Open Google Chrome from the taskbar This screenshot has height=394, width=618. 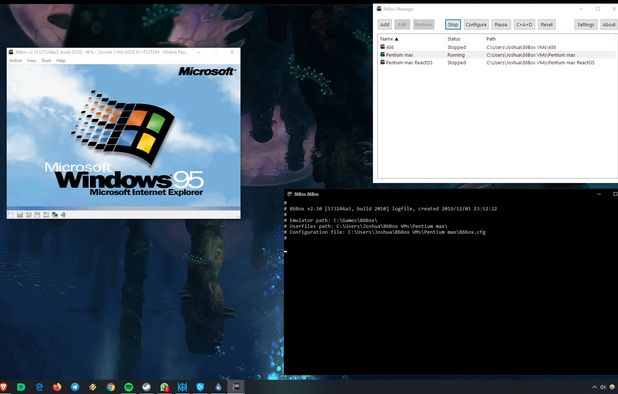click(x=111, y=387)
